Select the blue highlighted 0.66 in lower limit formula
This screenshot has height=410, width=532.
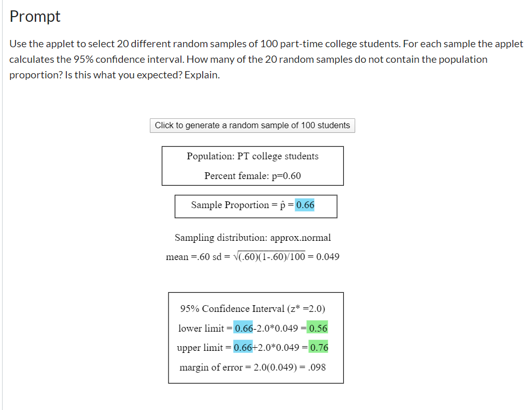(242, 327)
